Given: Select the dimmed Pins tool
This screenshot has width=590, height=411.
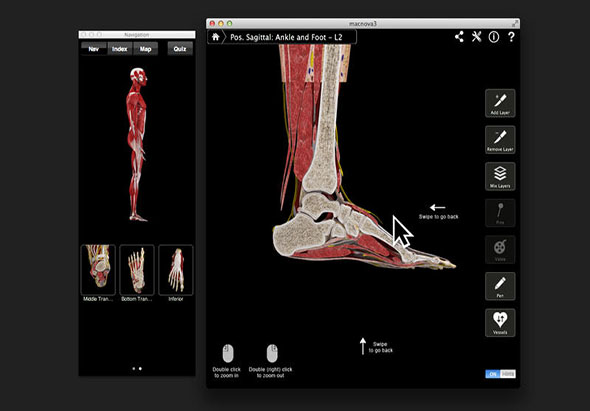Looking at the screenshot, I should point(500,213).
